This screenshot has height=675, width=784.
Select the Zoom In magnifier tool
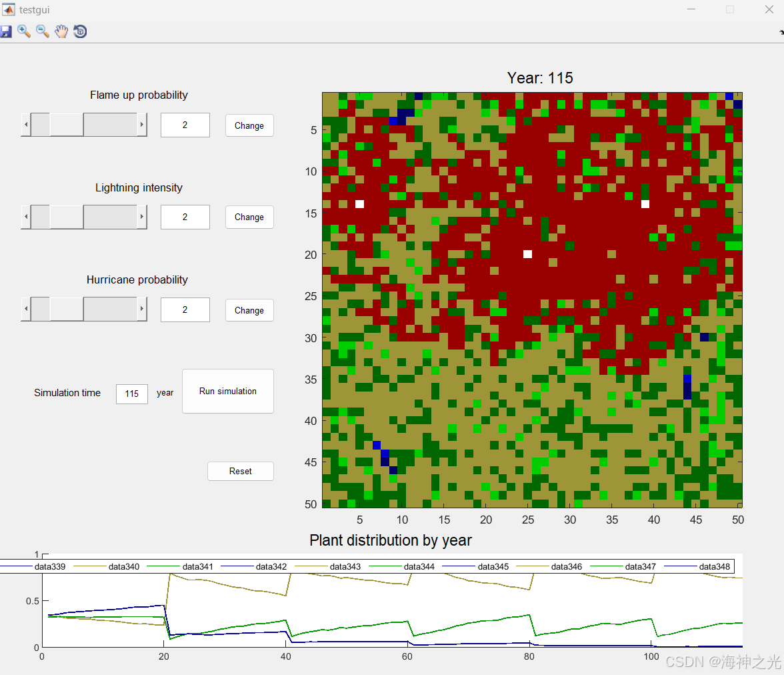24,31
